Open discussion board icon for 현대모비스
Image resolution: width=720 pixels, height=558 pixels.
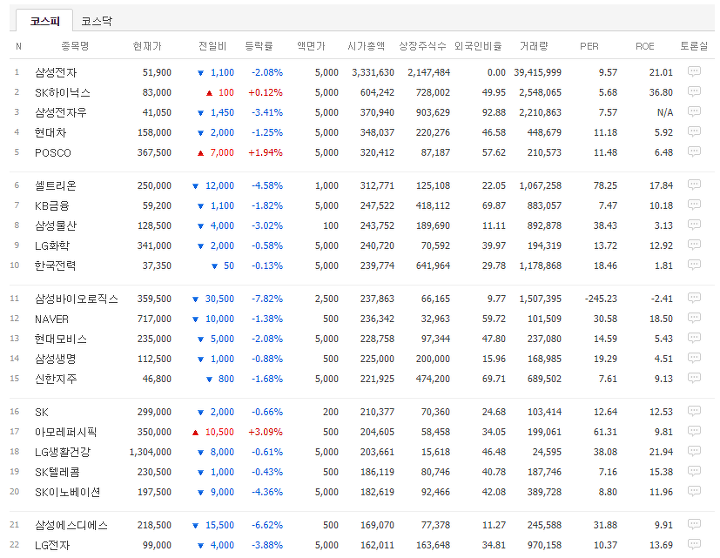click(694, 338)
